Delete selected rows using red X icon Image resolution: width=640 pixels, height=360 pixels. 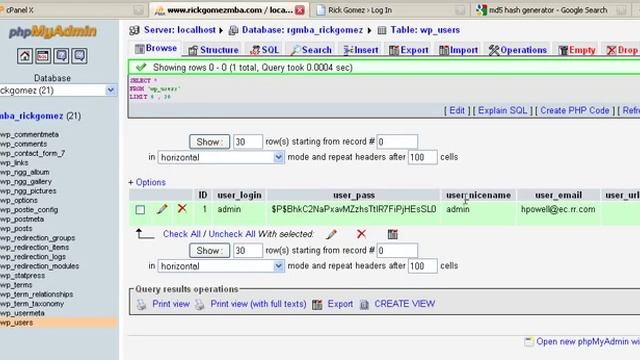(x=361, y=234)
